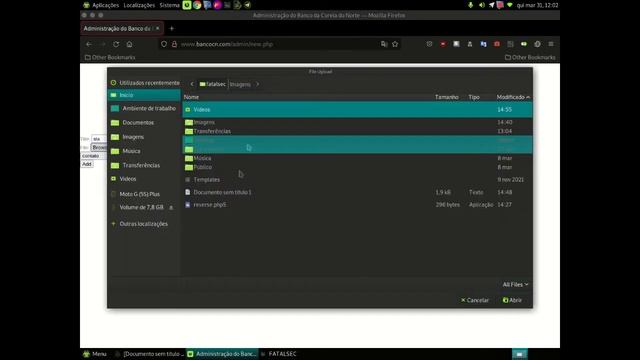
Task: Click the Add button on the web page
Action: pyautogui.click(x=87, y=164)
